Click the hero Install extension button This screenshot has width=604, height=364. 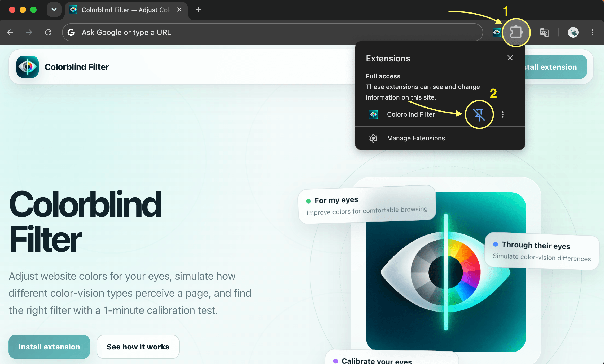pyautogui.click(x=49, y=347)
